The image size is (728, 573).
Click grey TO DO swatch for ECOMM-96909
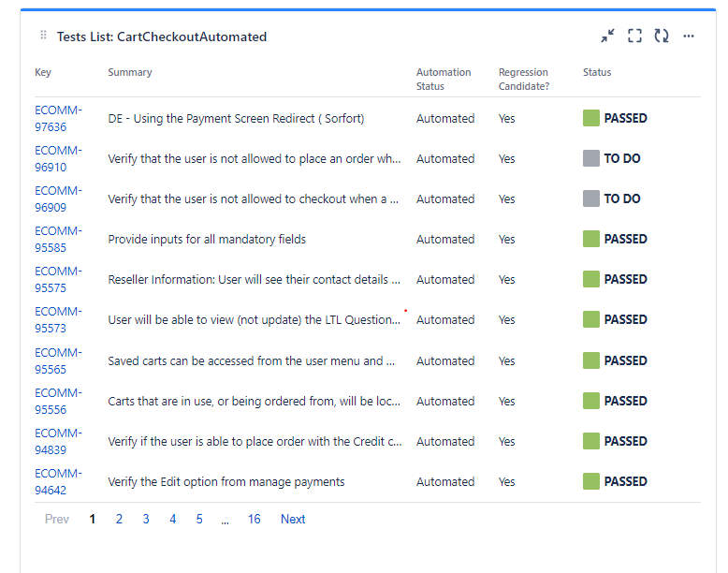[x=591, y=198]
